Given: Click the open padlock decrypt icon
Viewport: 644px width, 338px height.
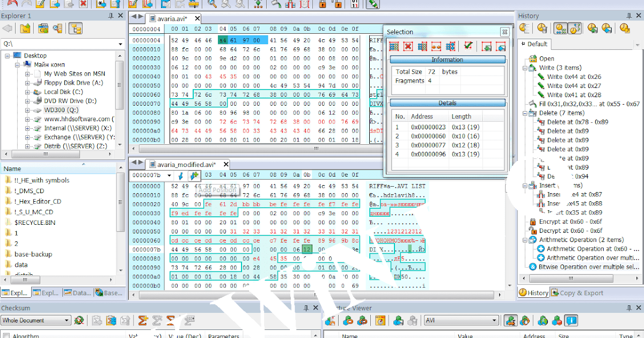Looking at the screenshot, I should click(x=336, y=4).
